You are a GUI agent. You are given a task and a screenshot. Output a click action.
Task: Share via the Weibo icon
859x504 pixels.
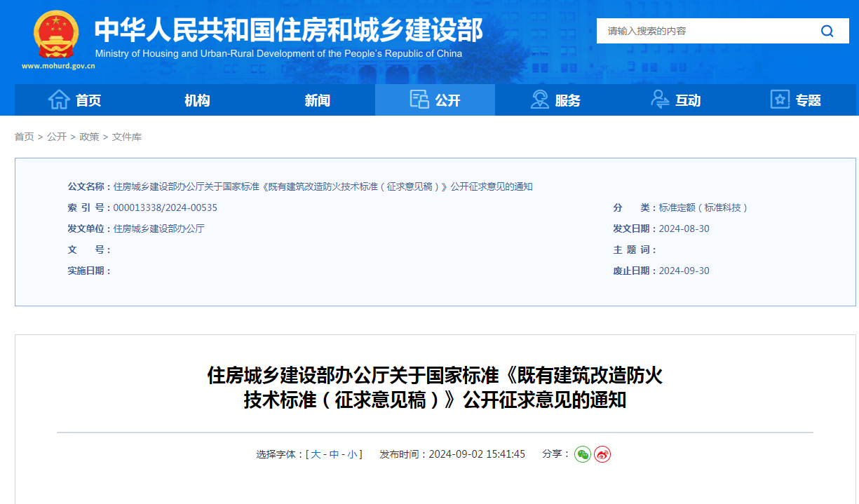602,454
